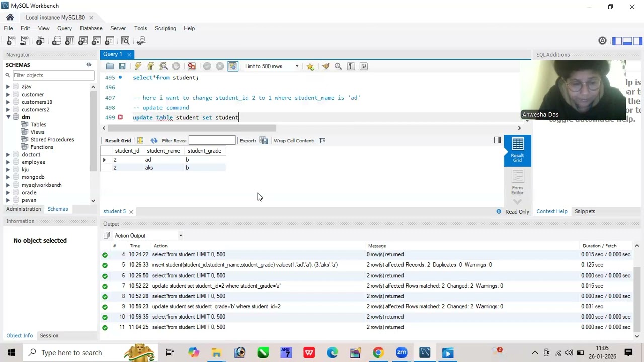Viewport: 644px width, 362px height.
Task: Switch to the Session tab
Action: [x=49, y=336]
